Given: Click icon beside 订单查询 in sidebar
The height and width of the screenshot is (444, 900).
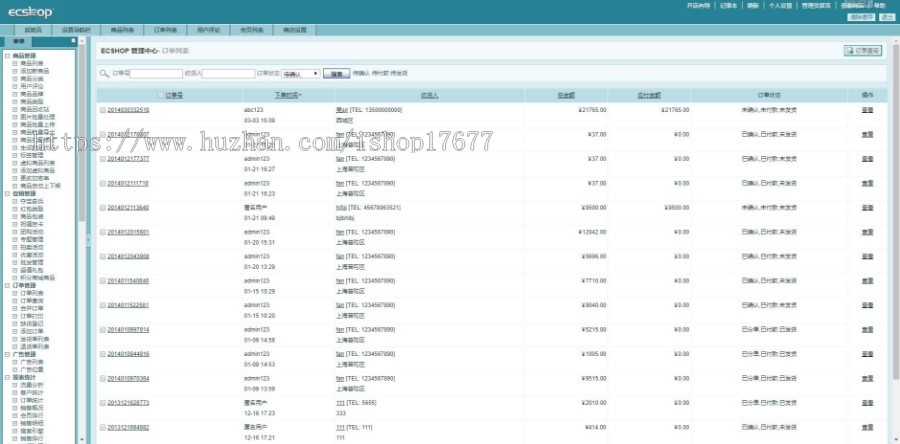Looking at the screenshot, I should pos(15,301).
